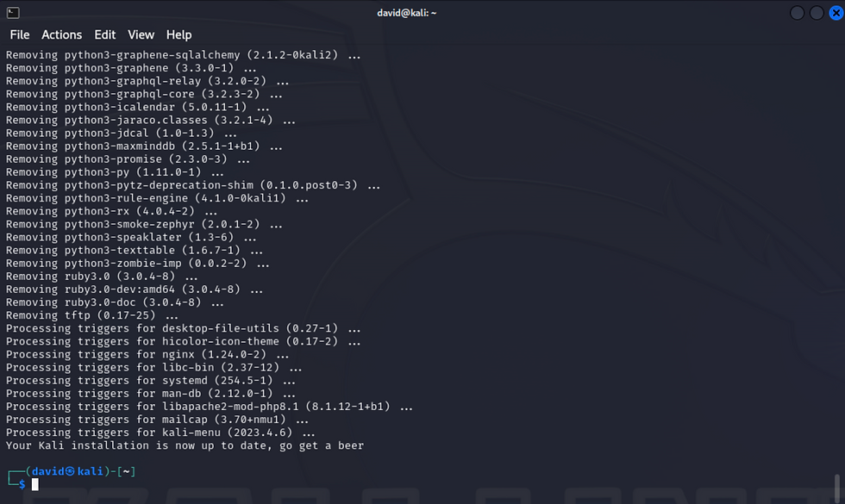Click the 'man-db (2.12.0-1)' triggers line
The height and width of the screenshot is (504, 845).
(x=151, y=394)
